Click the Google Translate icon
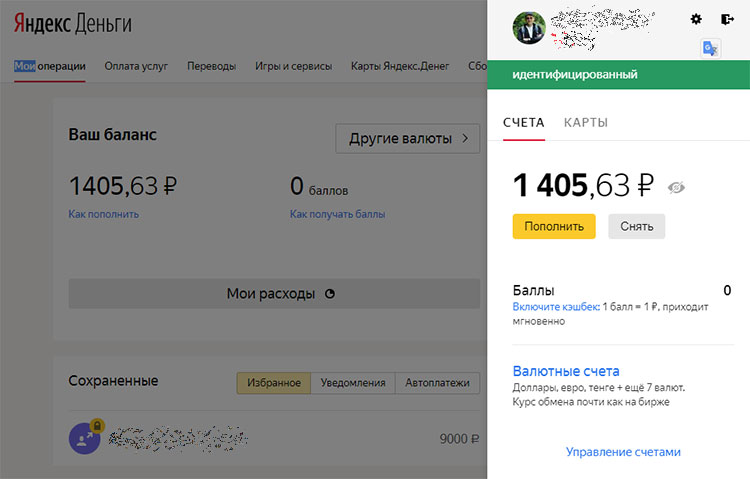 click(x=710, y=48)
